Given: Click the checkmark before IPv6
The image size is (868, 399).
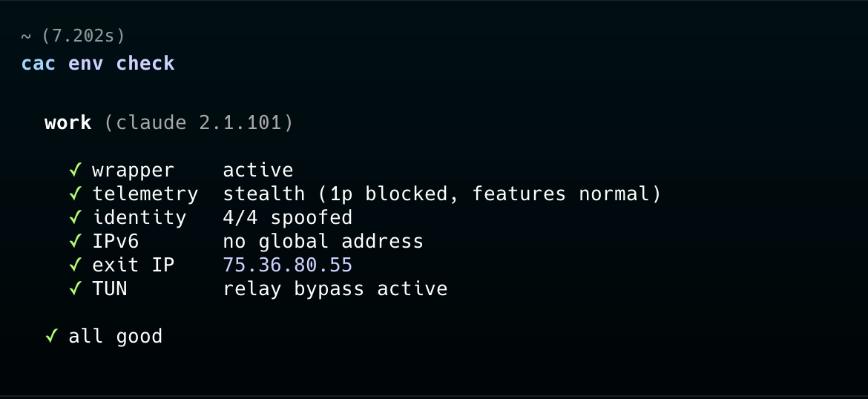Looking at the screenshot, I should click(75, 241).
